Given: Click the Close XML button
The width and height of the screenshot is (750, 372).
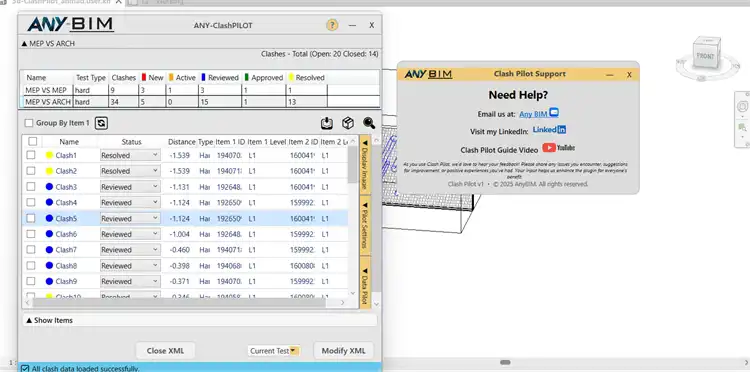Looking at the screenshot, I should click(165, 350).
